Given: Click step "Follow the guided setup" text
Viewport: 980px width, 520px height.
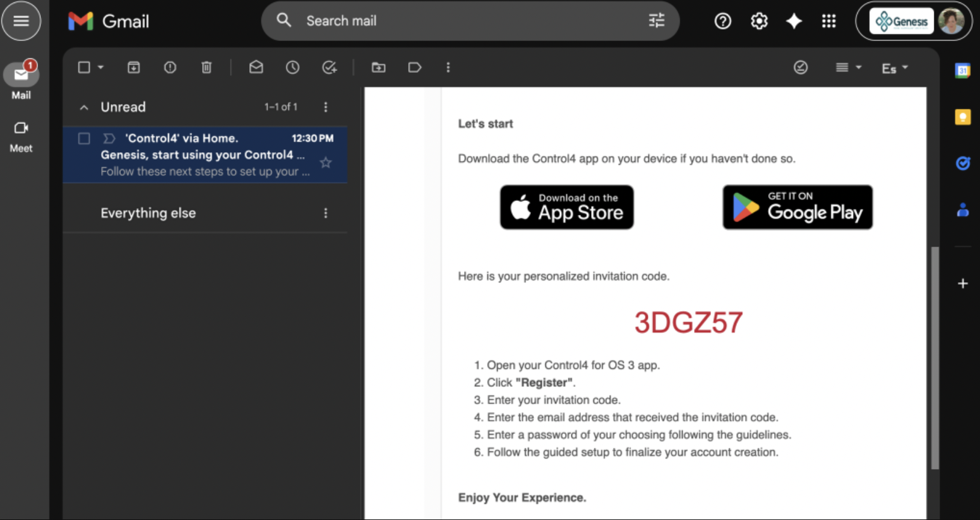Looking at the screenshot, I should click(633, 453).
